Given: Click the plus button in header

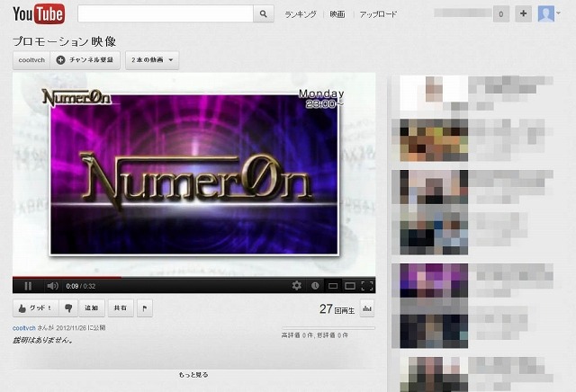Looking at the screenshot, I should pos(523,14).
